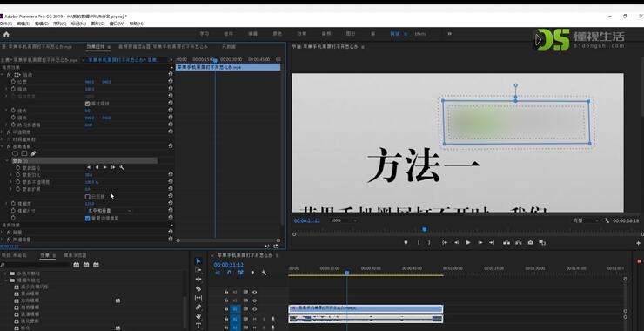Lock the topmost video track

coord(226,292)
